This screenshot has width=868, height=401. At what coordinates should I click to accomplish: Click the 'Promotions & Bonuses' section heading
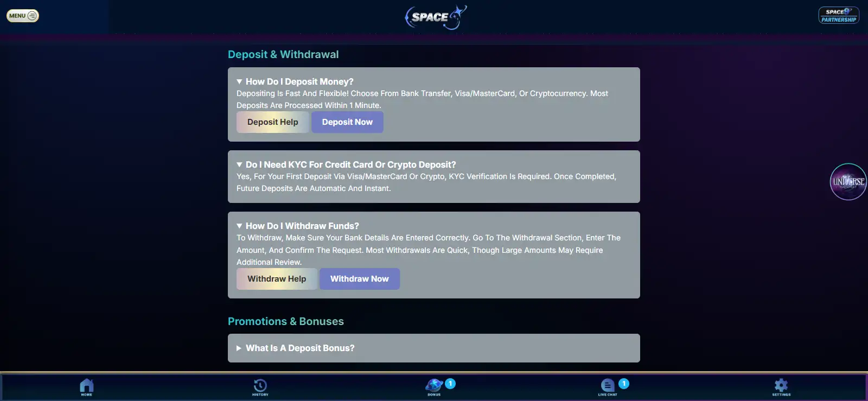click(x=286, y=321)
